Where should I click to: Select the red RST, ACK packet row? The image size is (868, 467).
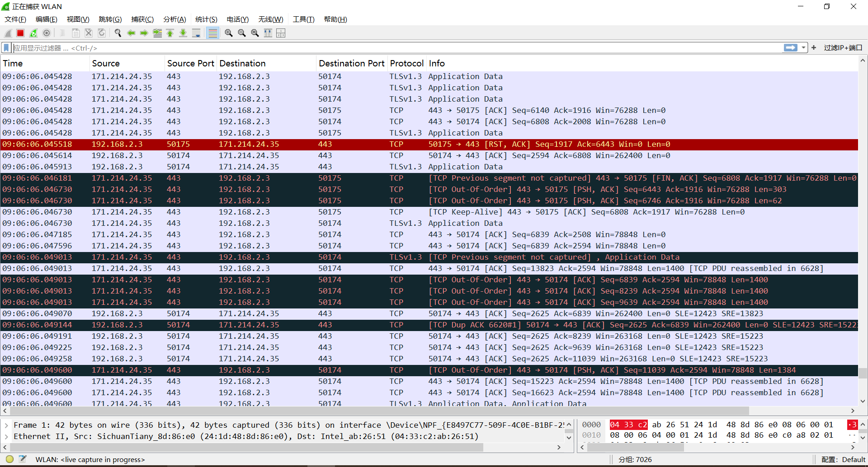point(429,144)
